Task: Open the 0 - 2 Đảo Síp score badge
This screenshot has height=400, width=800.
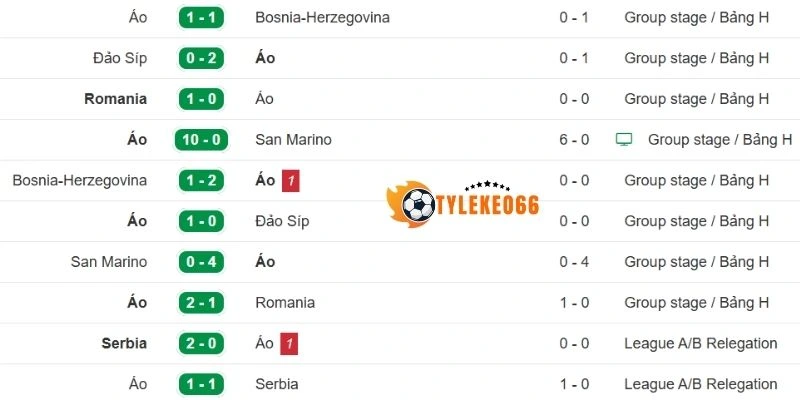Action: [201, 58]
